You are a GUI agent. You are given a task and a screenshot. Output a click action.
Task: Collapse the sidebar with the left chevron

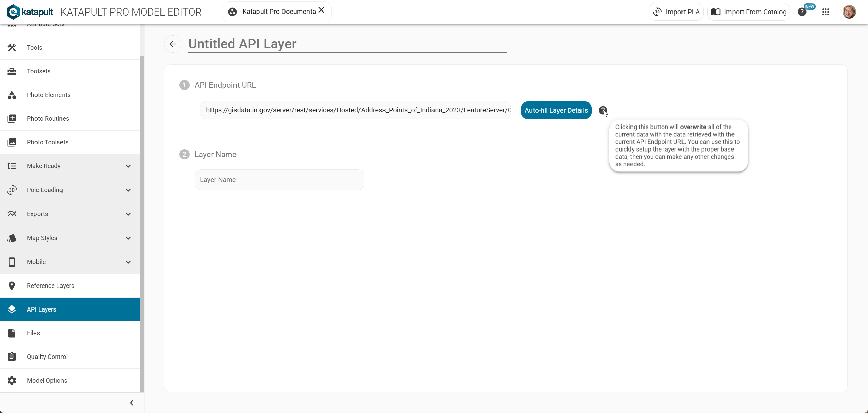click(132, 403)
